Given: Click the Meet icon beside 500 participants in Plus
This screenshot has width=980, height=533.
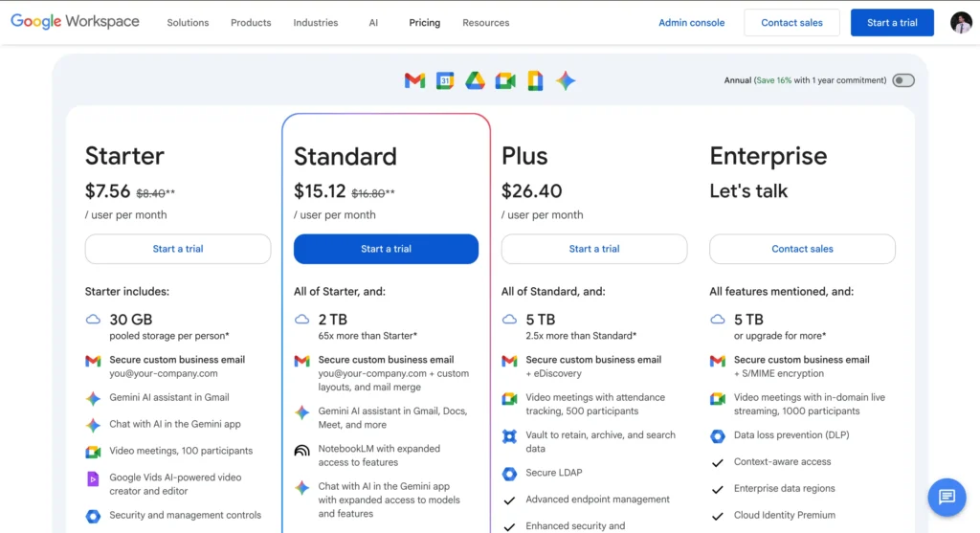Looking at the screenshot, I should pos(509,399).
